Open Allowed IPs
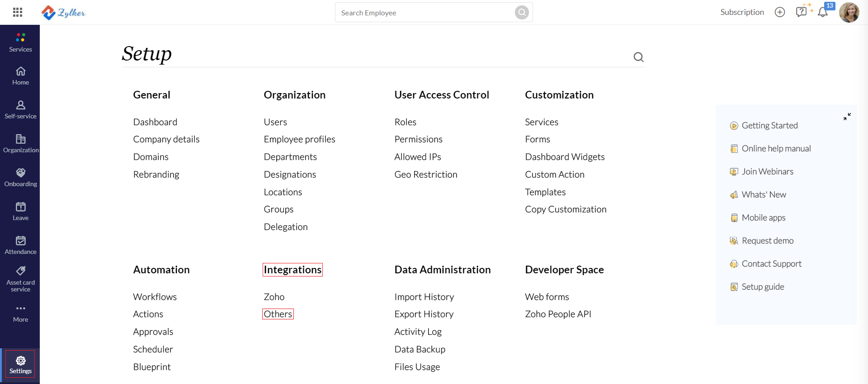 tap(417, 157)
